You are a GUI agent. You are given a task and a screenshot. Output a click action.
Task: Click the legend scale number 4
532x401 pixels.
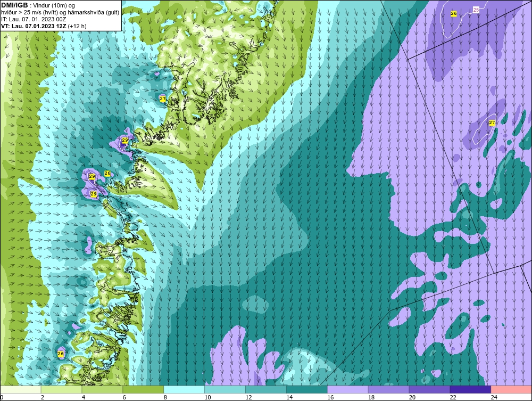point(84,397)
